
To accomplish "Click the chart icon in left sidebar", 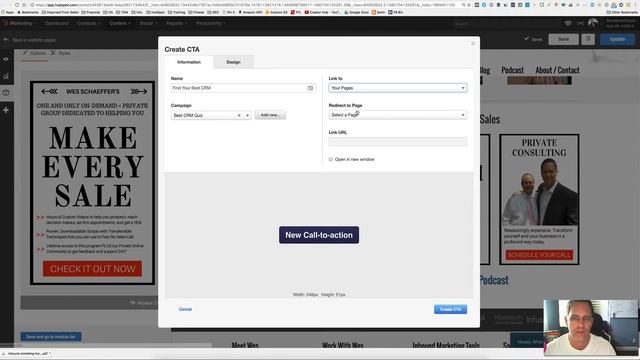I will (6, 76).
